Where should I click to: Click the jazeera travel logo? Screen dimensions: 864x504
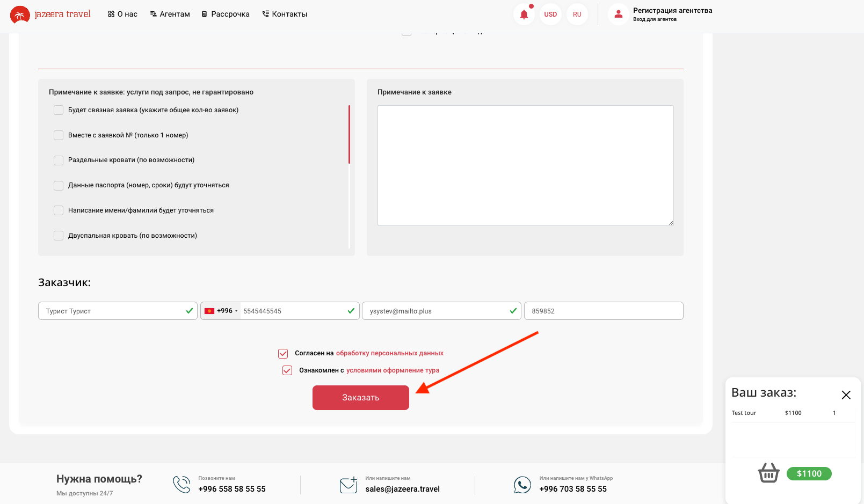[x=50, y=14]
